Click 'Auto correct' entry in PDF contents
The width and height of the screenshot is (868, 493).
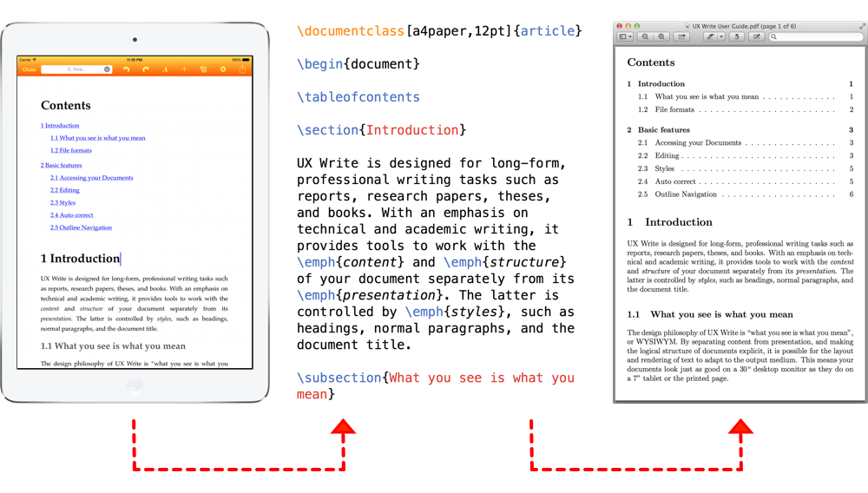(x=675, y=181)
